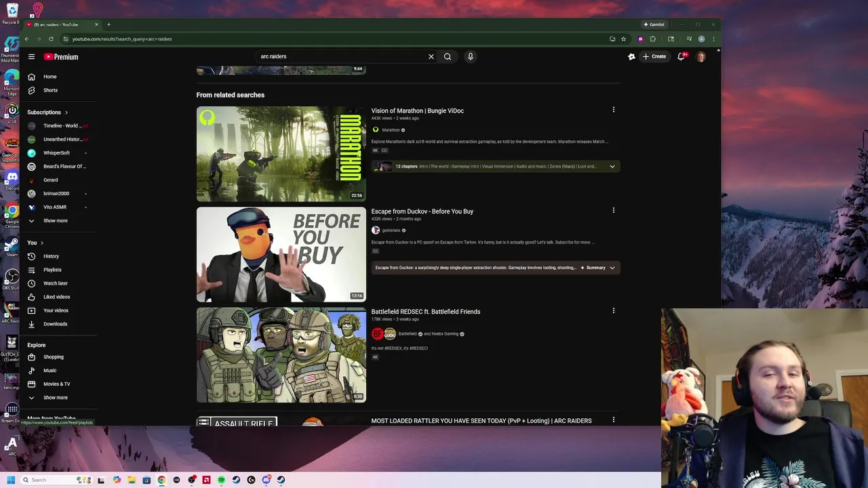The width and height of the screenshot is (868, 488).
Task: Play Battlefield REDSEC video thumbnail
Action: [x=281, y=355]
